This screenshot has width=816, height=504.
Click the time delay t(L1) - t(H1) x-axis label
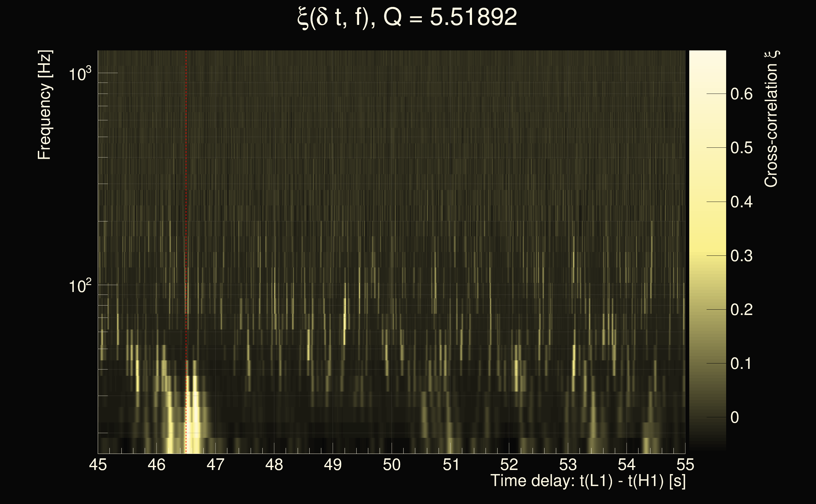pyautogui.click(x=588, y=481)
